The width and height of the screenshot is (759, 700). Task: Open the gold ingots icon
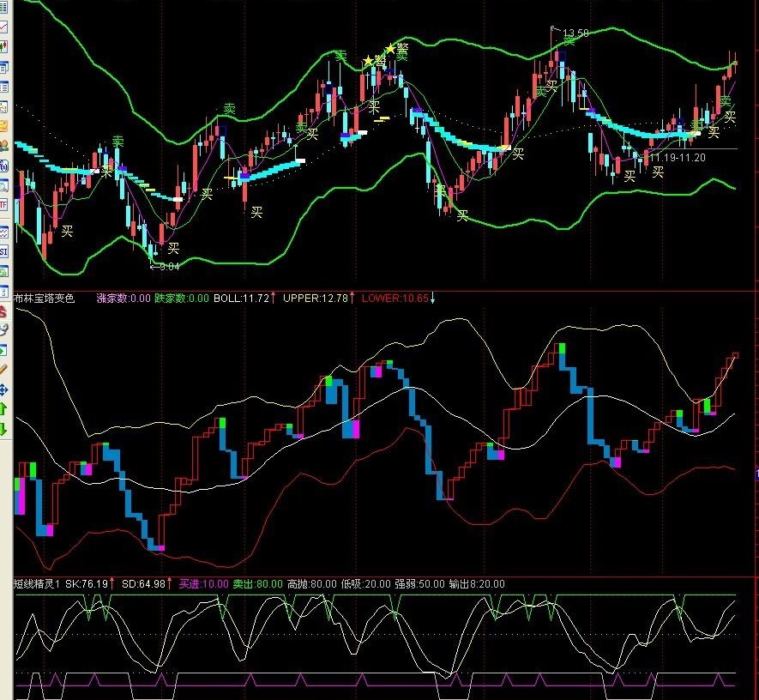point(3,127)
